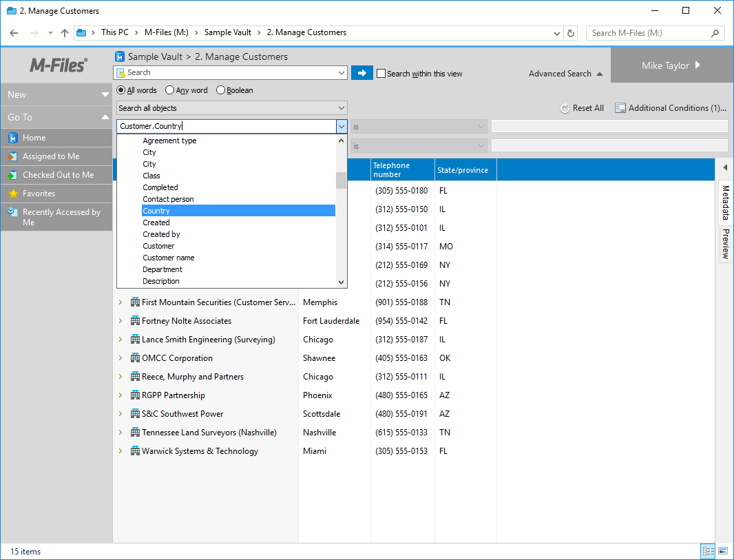Screen dimensions: 734x560
Task: Click Reece, Murphy and Partners customer icon
Action: pos(135,377)
